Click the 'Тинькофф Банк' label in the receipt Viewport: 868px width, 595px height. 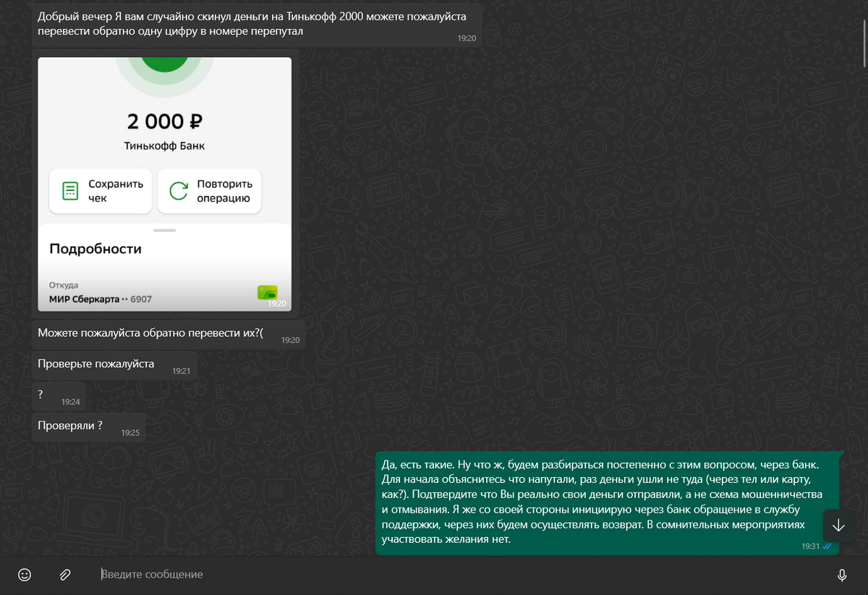click(164, 146)
